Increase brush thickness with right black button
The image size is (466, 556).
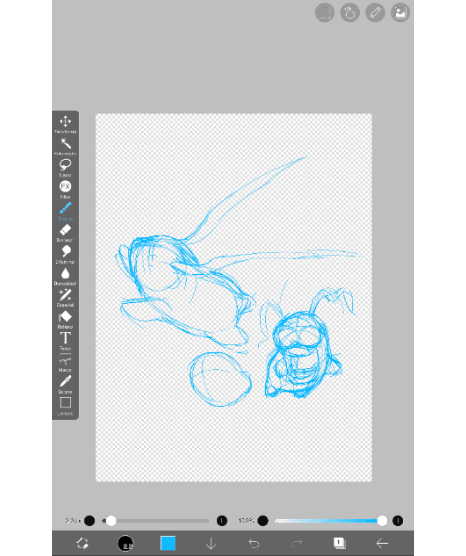tap(222, 521)
